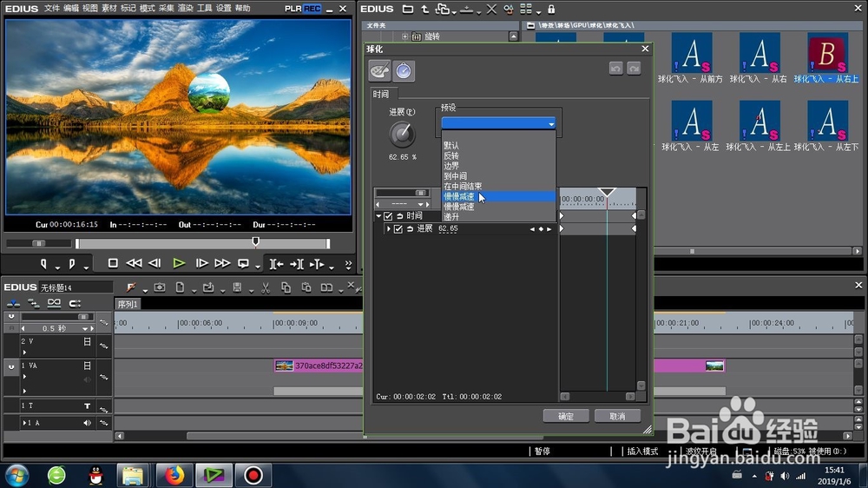Image resolution: width=868 pixels, height=488 pixels.
Task: Click the loop playback icon
Action: (x=243, y=264)
